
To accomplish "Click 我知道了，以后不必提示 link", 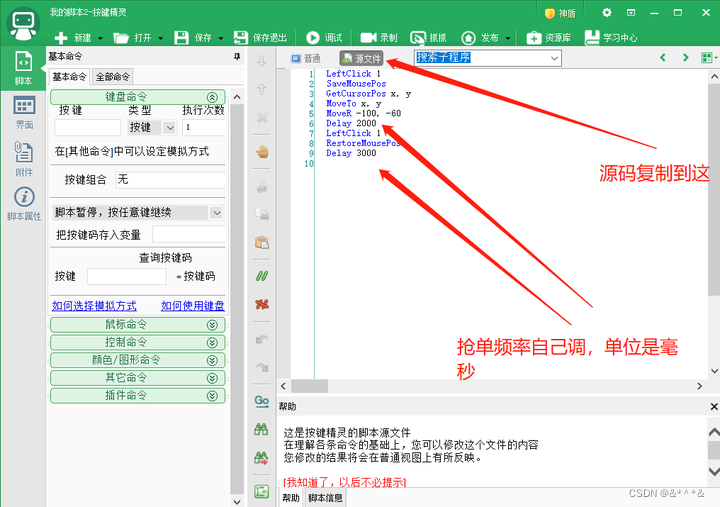I will pos(344,482).
